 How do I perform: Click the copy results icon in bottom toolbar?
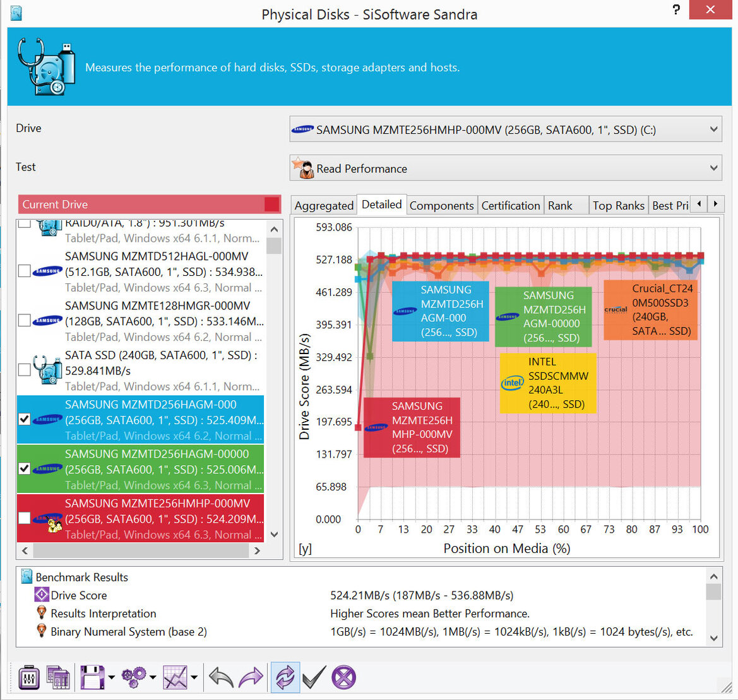coord(58,677)
